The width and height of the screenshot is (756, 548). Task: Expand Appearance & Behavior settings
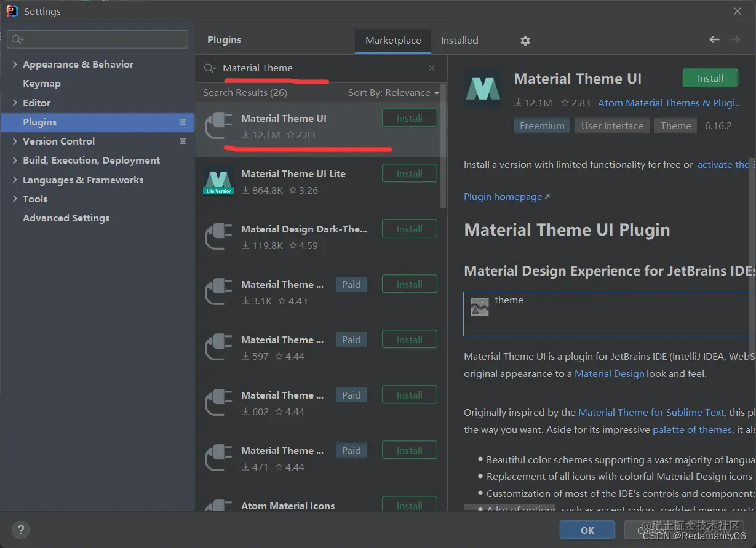[15, 64]
